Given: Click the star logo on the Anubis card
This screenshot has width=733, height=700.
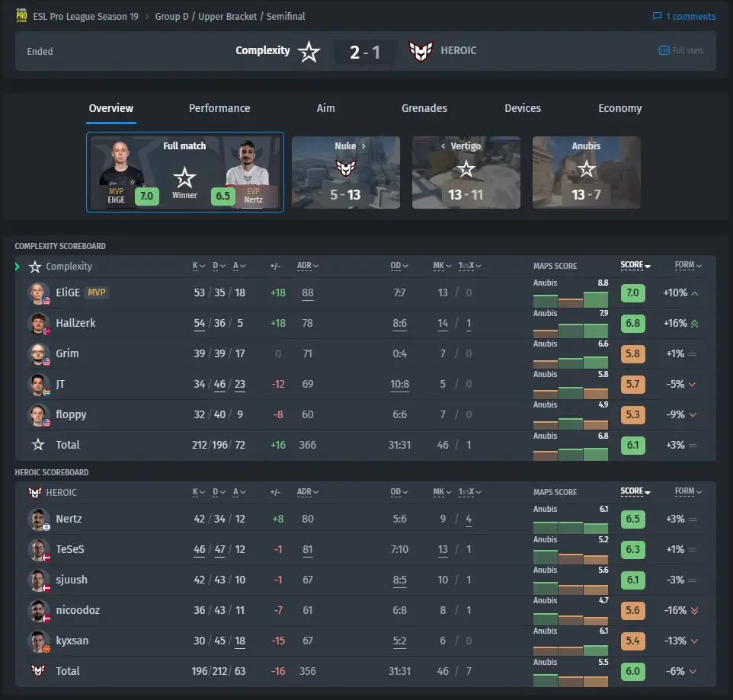Looking at the screenshot, I should tap(586, 168).
